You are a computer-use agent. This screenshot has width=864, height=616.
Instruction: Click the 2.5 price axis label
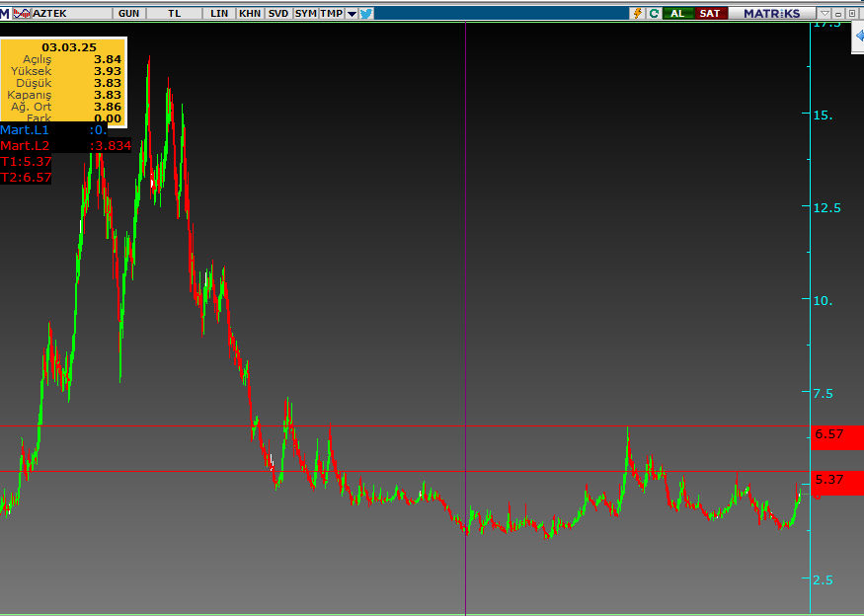point(824,580)
